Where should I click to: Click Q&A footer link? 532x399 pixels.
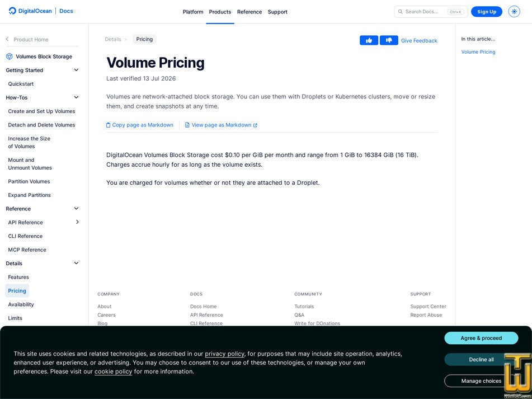tap(299, 315)
